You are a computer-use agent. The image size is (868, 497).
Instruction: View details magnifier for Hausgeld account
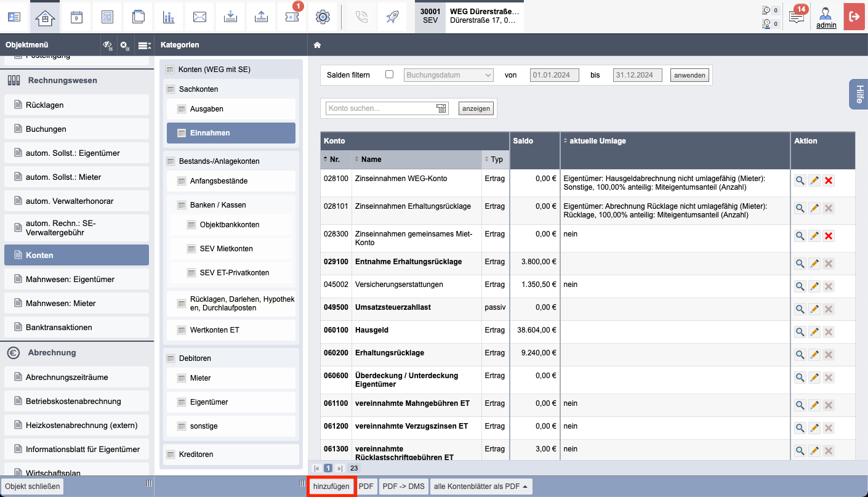[x=800, y=332]
